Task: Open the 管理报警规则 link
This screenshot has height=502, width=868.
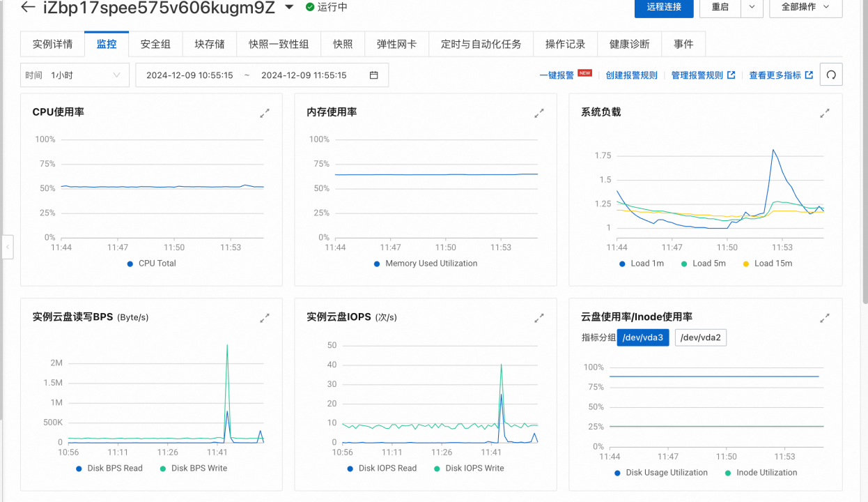Action: click(703, 75)
